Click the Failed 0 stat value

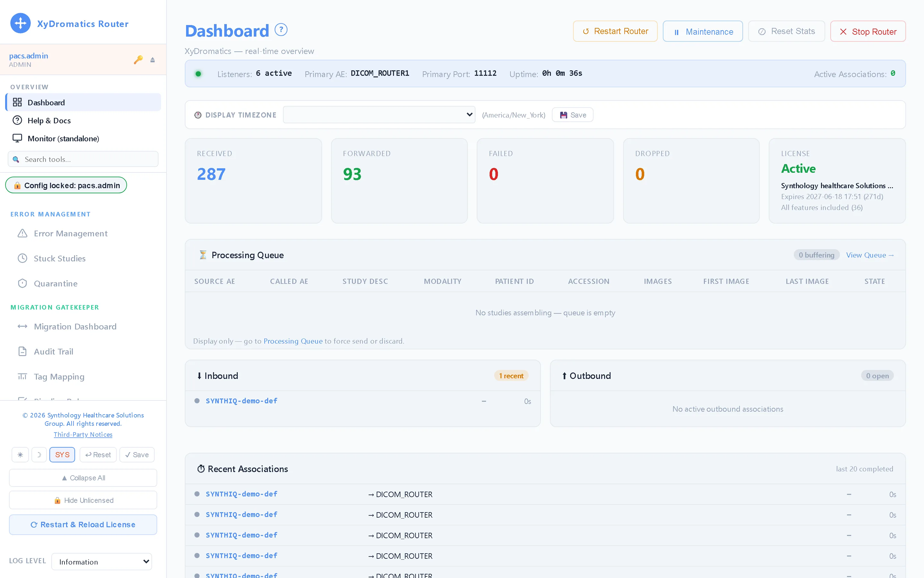[x=494, y=174]
